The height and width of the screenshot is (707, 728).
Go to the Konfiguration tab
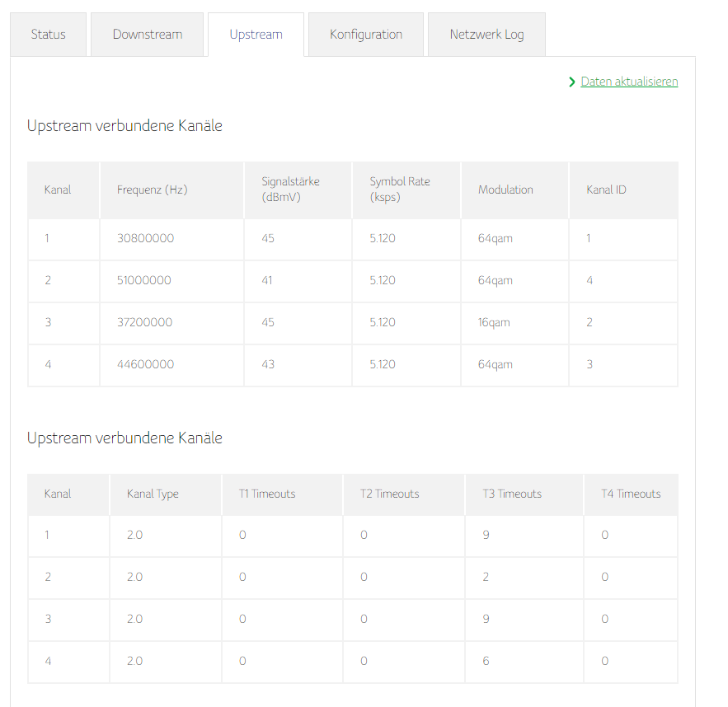point(366,35)
